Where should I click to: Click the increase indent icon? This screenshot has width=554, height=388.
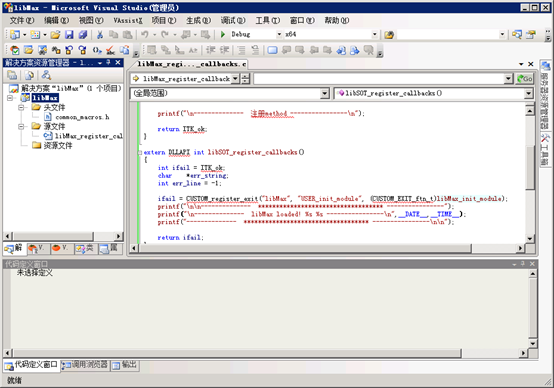pyautogui.click(x=224, y=50)
